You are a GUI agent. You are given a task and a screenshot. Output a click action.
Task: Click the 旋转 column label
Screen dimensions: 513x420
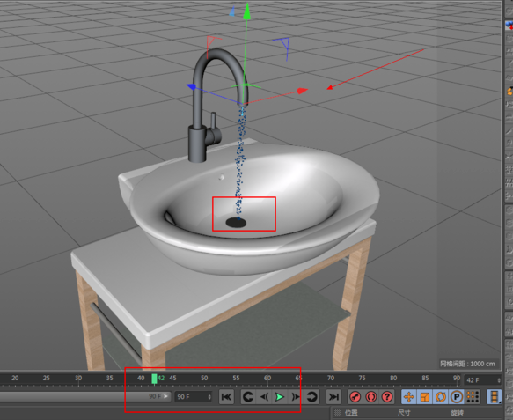pos(457,413)
